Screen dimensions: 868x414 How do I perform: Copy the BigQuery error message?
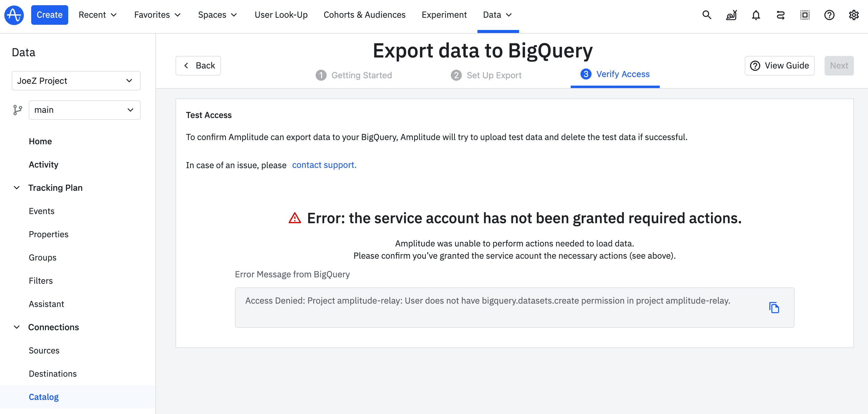pos(774,308)
